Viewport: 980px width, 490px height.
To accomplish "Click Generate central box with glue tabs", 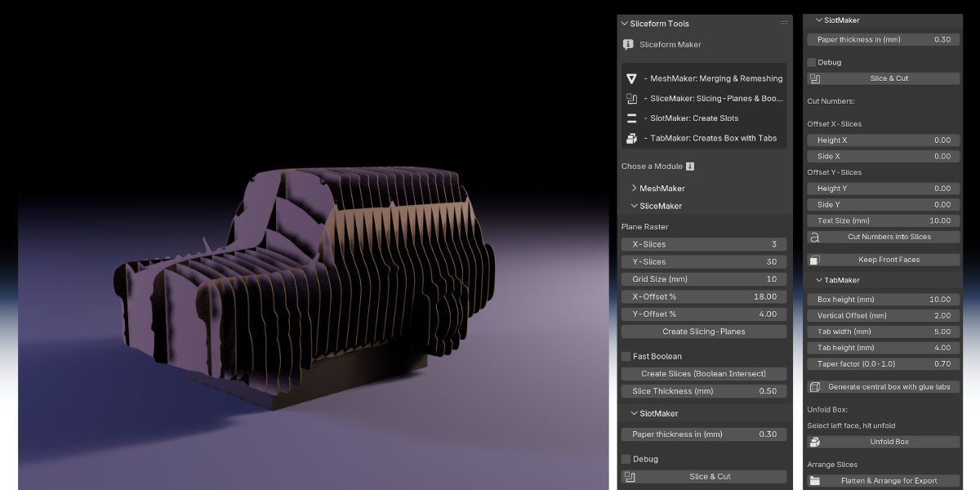I will click(x=882, y=387).
